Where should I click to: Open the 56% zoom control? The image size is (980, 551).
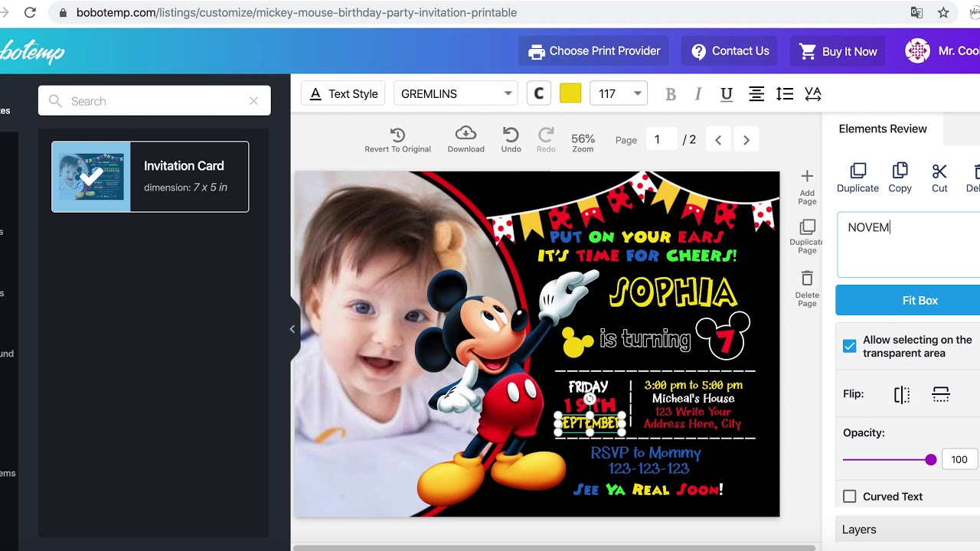tap(583, 142)
